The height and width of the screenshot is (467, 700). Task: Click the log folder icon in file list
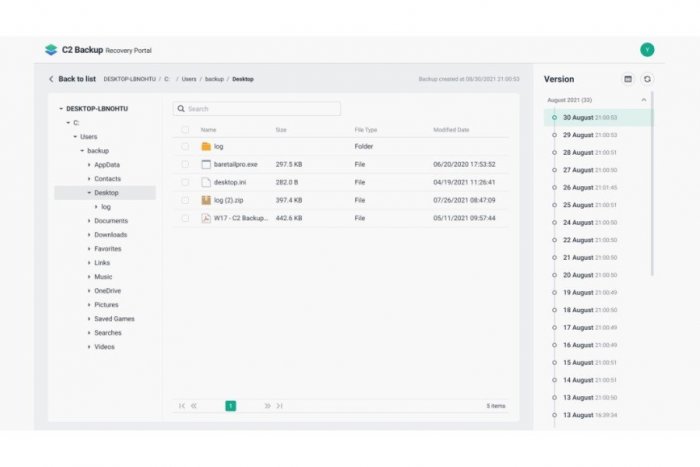click(x=206, y=146)
